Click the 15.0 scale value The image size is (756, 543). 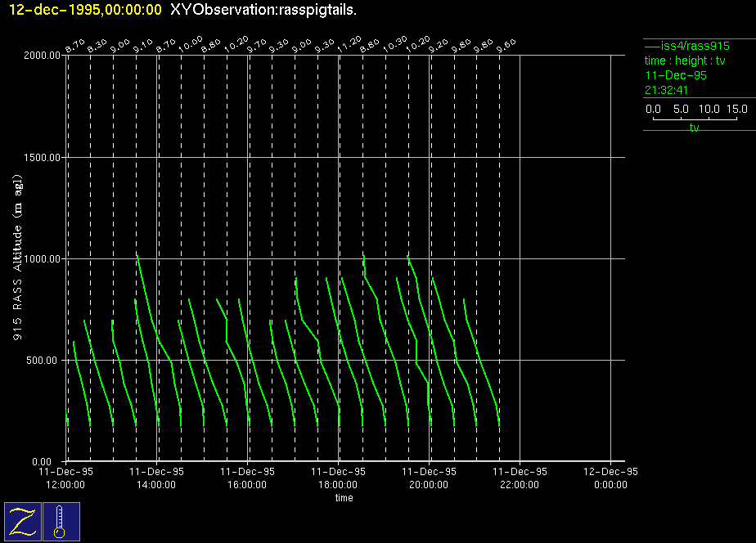736,109
